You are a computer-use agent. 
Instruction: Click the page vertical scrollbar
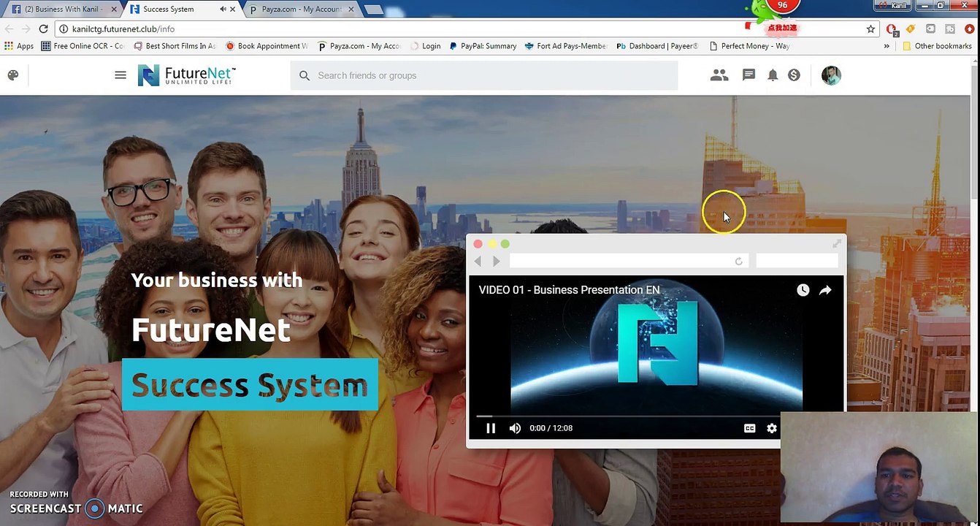pos(975,131)
